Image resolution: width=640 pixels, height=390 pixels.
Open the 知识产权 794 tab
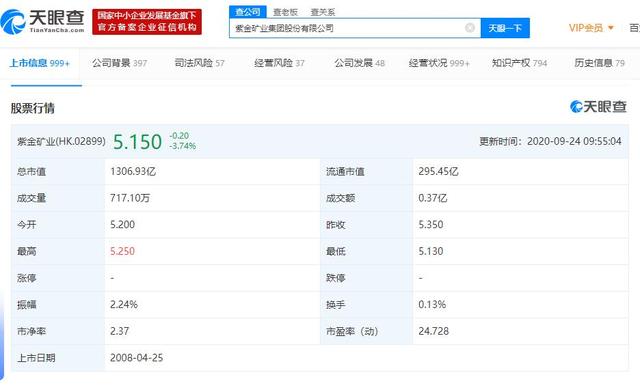pyautogui.click(x=519, y=63)
